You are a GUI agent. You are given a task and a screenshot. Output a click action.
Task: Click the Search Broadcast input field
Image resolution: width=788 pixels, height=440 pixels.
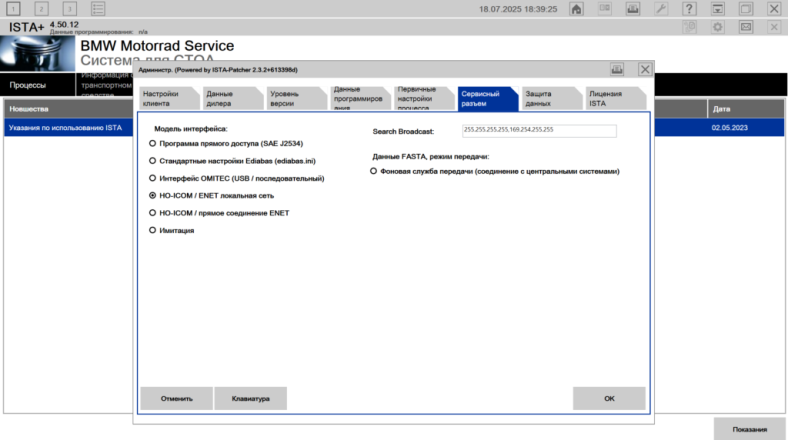tap(539, 131)
